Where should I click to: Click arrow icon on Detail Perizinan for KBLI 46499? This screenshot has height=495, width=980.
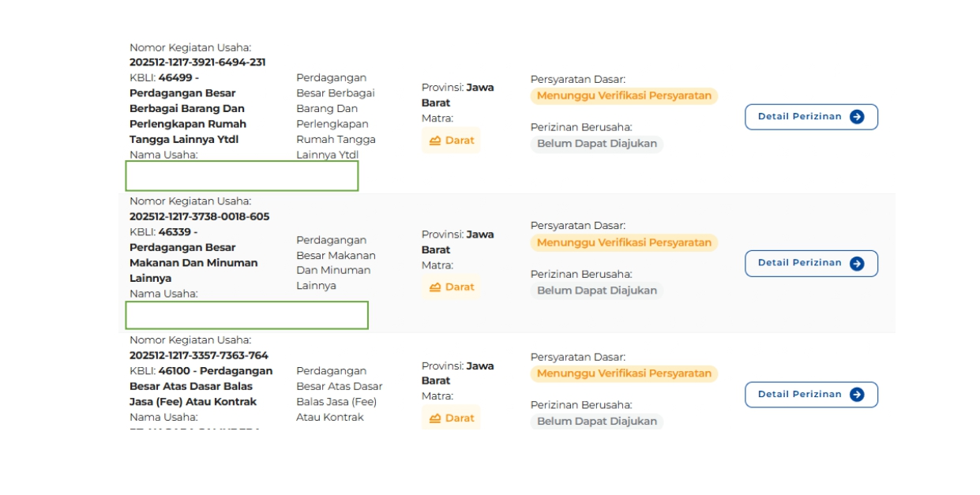[857, 117]
